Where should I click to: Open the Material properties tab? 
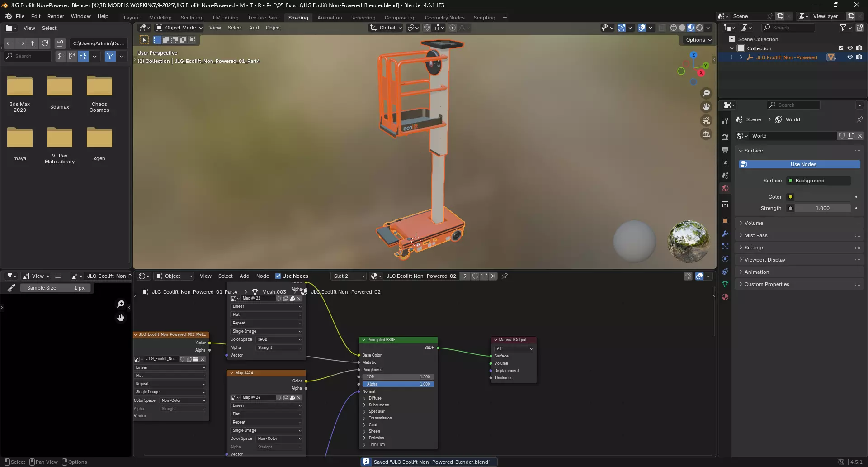pos(725,297)
